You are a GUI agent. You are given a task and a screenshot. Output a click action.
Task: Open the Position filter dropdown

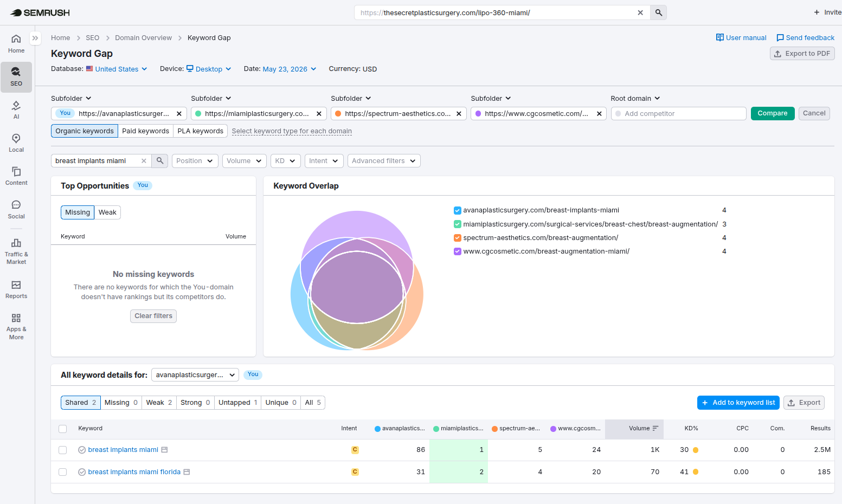click(195, 161)
